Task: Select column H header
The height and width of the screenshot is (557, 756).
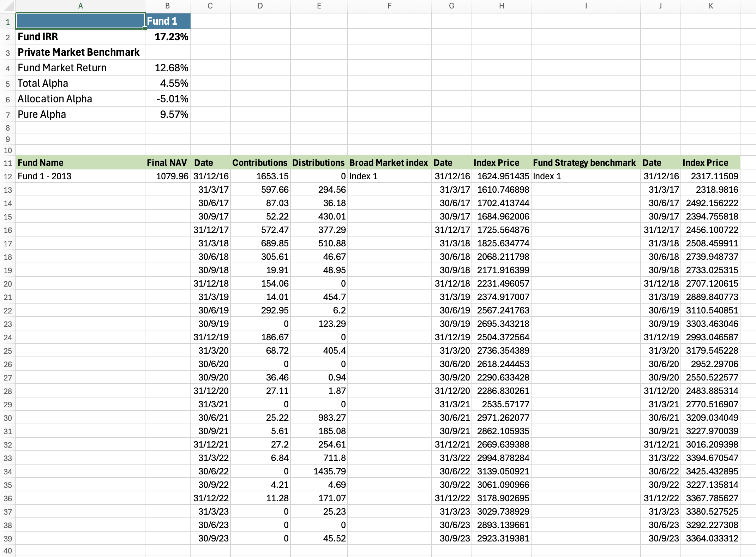Action: coord(501,6)
